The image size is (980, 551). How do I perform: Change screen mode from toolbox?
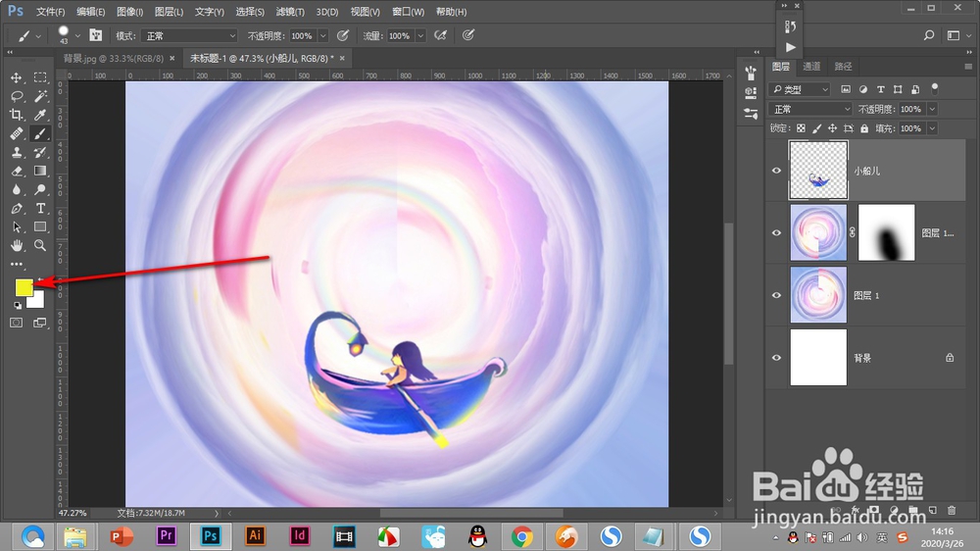[x=39, y=323]
